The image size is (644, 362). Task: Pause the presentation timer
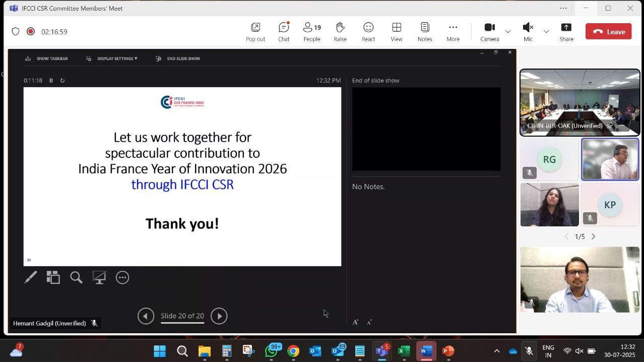[51, 81]
